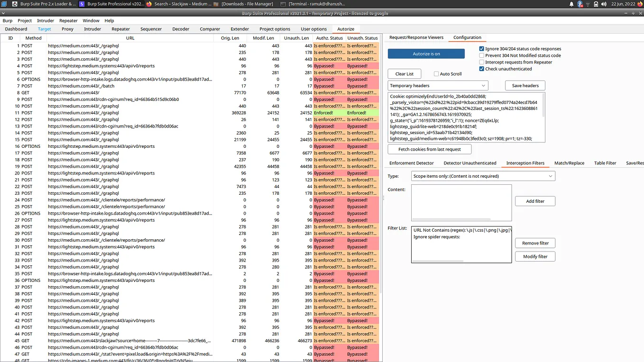The image size is (644, 362).
Task: Switch to the 'Match/Replace' tab
Action: pos(569,163)
